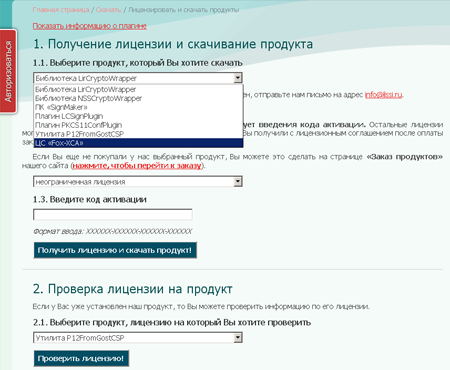Viewport: 450px width, 370px height.
Task: Select the highlighted ЦС «Fox-XCA» option
Action: 138,143
